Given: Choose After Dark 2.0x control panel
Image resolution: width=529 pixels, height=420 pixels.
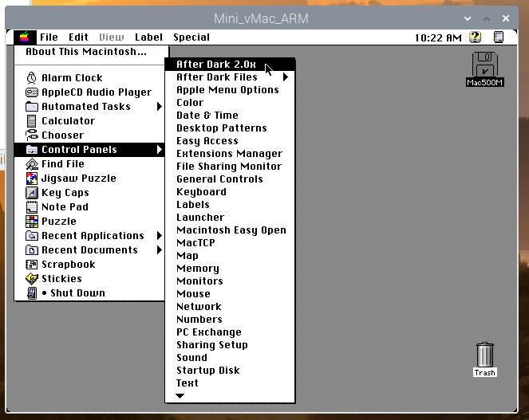Looking at the screenshot, I should click(230, 65).
